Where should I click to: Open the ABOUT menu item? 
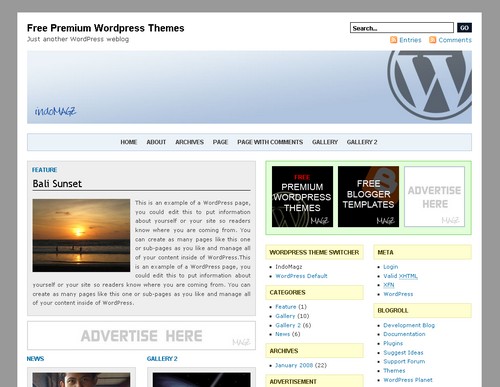tap(156, 142)
